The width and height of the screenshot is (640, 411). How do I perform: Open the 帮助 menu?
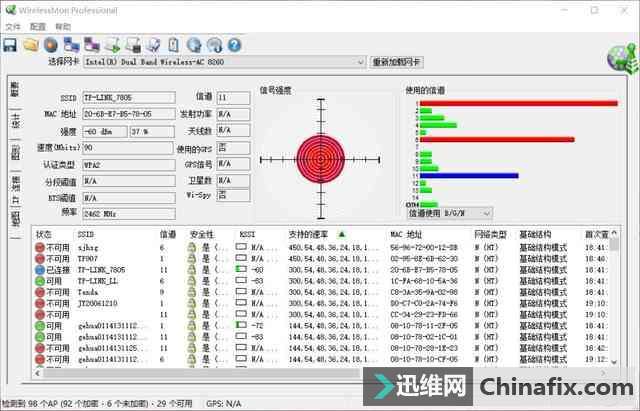(x=62, y=27)
